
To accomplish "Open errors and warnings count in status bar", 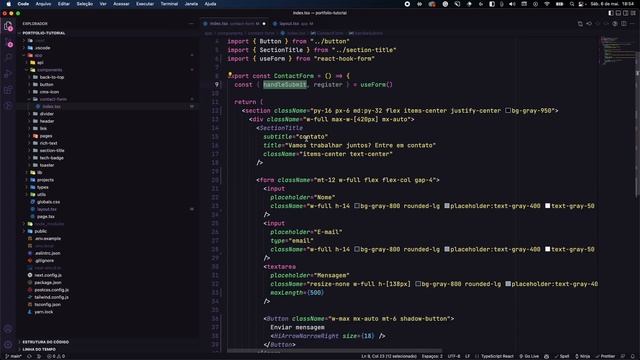I will click(x=56, y=356).
